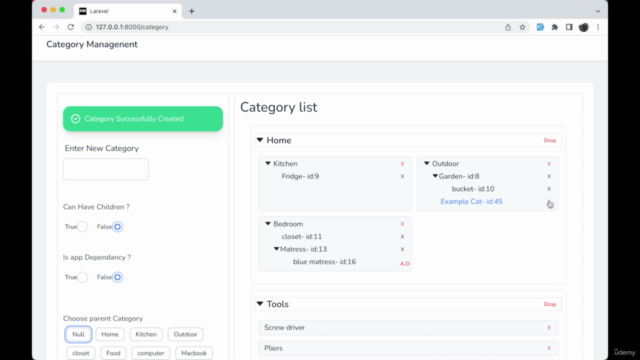Choose Food as parent category
The image size is (640, 360).
pyautogui.click(x=113, y=353)
